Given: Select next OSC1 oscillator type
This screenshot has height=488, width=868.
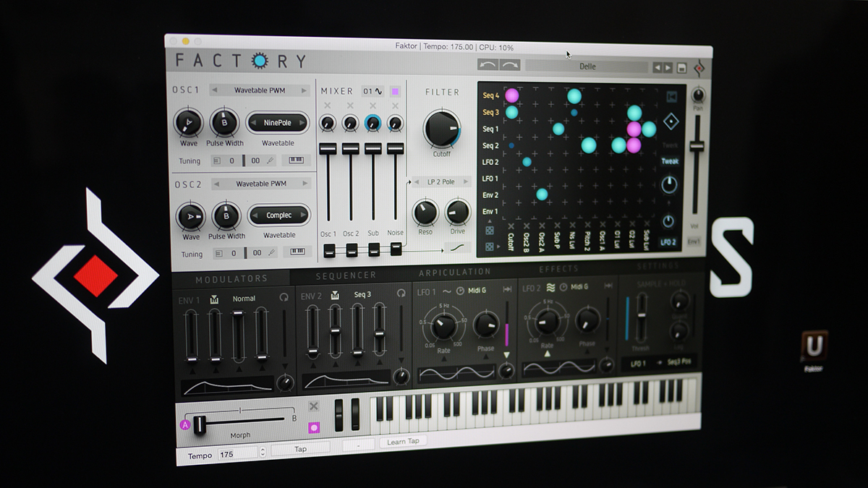Looking at the screenshot, I should coord(305,90).
